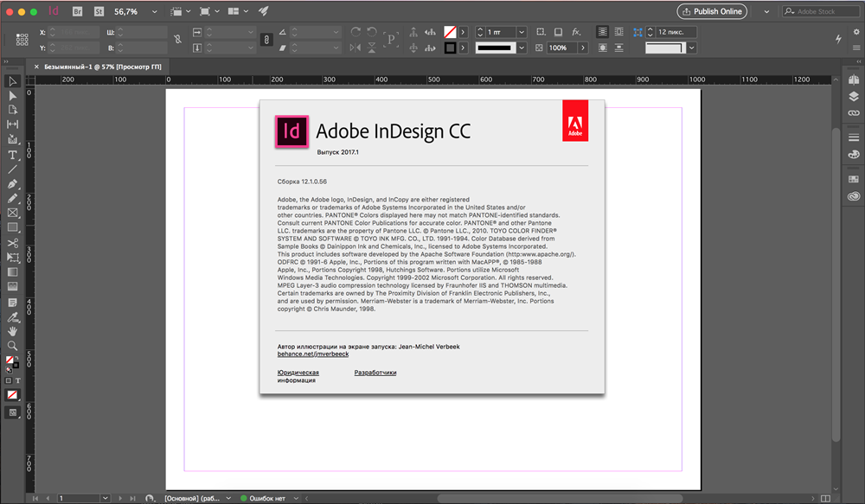
Task: Click the reference point locator grid
Action: (x=22, y=40)
